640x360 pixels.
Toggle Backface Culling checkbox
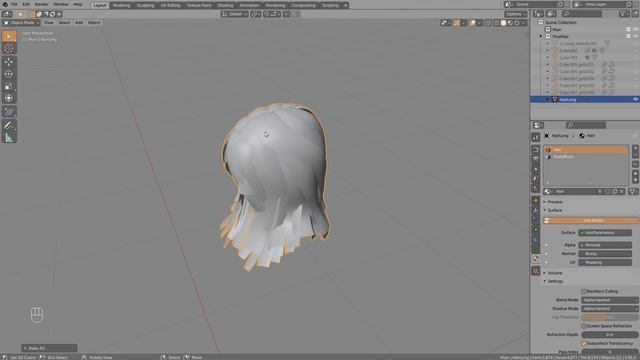click(x=584, y=291)
